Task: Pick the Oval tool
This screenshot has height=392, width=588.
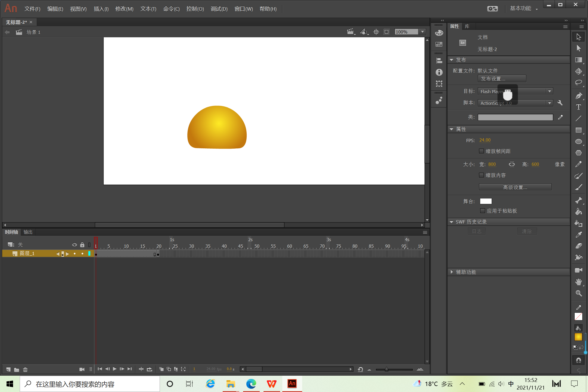Action: coord(578,142)
